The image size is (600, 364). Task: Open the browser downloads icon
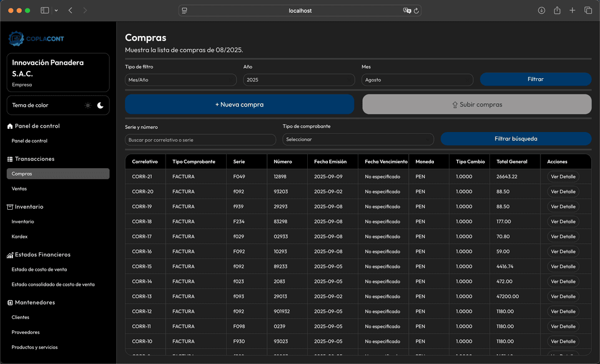541,11
